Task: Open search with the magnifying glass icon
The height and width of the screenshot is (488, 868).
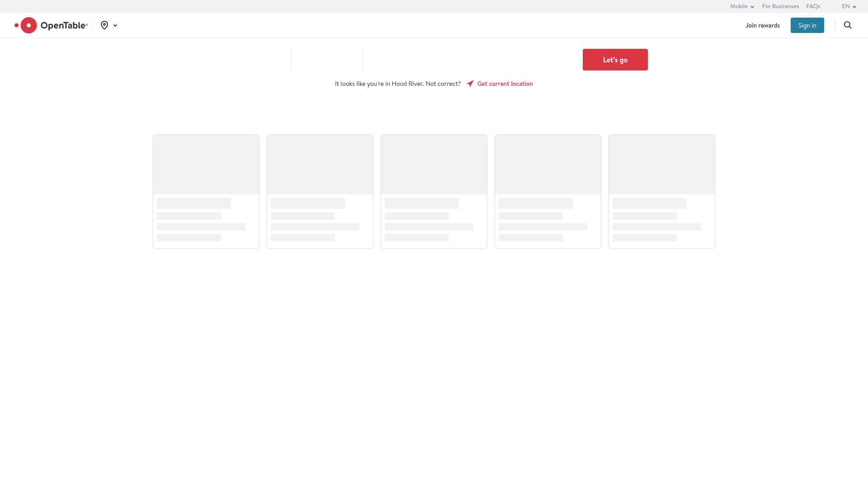Action: pos(848,25)
